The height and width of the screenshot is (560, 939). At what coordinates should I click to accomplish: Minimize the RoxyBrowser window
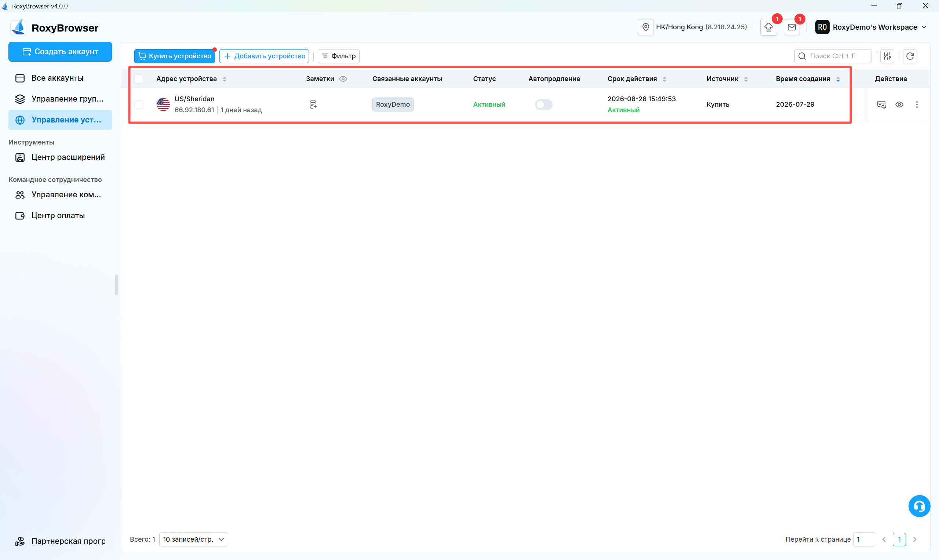coord(874,6)
